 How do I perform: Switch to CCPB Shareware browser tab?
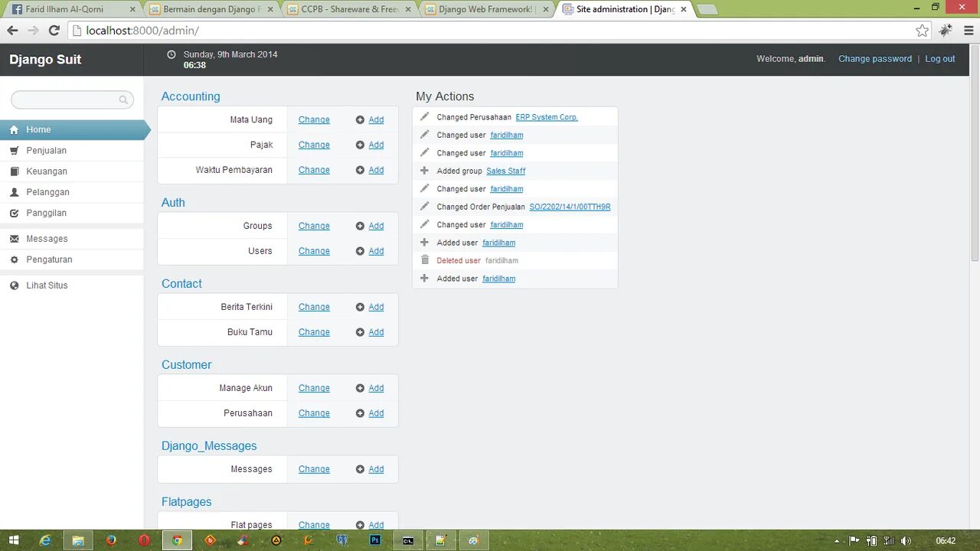pos(349,9)
